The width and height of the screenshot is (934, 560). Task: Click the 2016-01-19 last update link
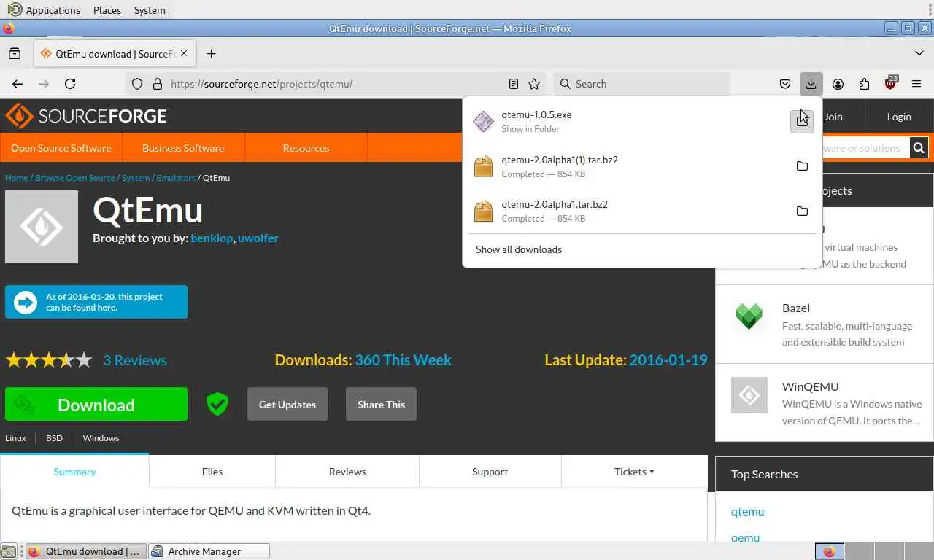tap(668, 360)
